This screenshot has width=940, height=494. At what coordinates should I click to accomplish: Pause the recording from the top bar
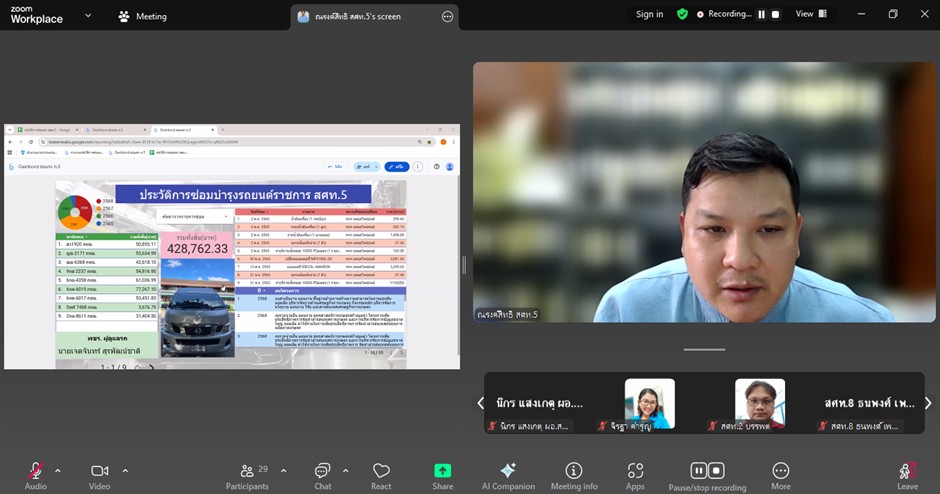[x=761, y=14]
